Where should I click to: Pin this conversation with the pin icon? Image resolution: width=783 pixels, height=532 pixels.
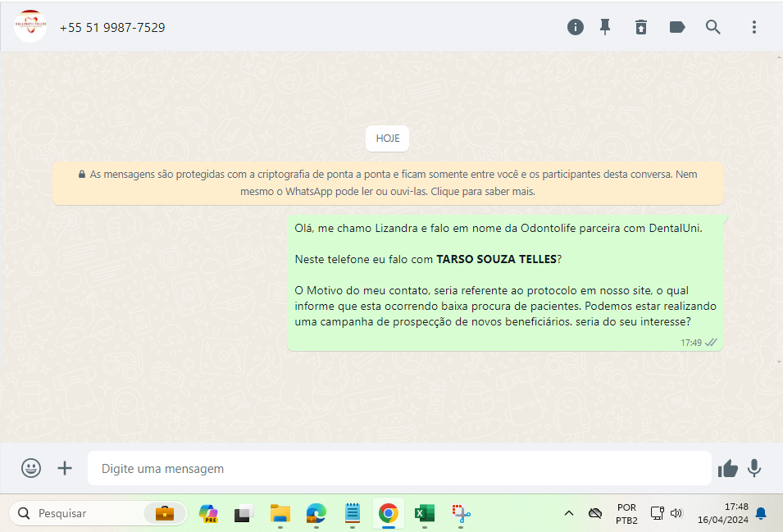coord(605,27)
